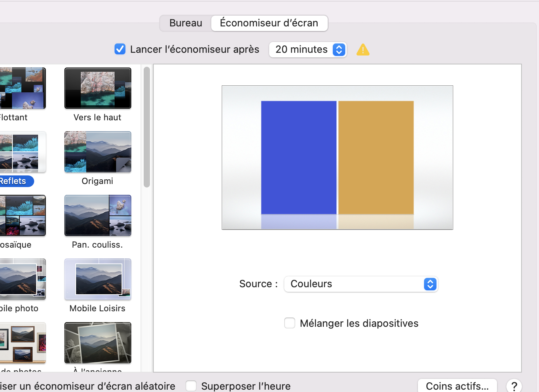This screenshot has height=392, width=539.
Task: Enable Mélanger les diapositives checkbox
Action: coord(290,323)
